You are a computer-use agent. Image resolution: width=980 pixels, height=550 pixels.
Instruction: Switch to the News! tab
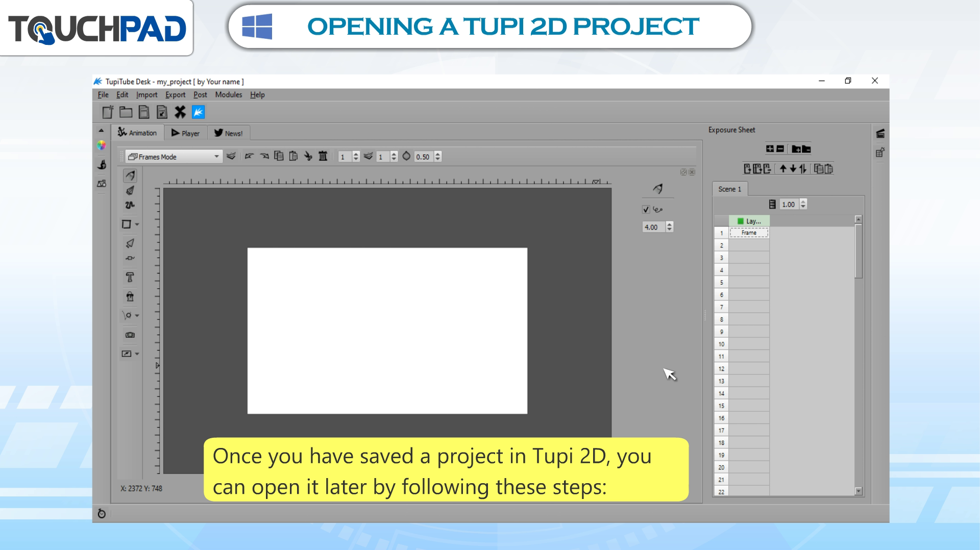click(x=228, y=133)
